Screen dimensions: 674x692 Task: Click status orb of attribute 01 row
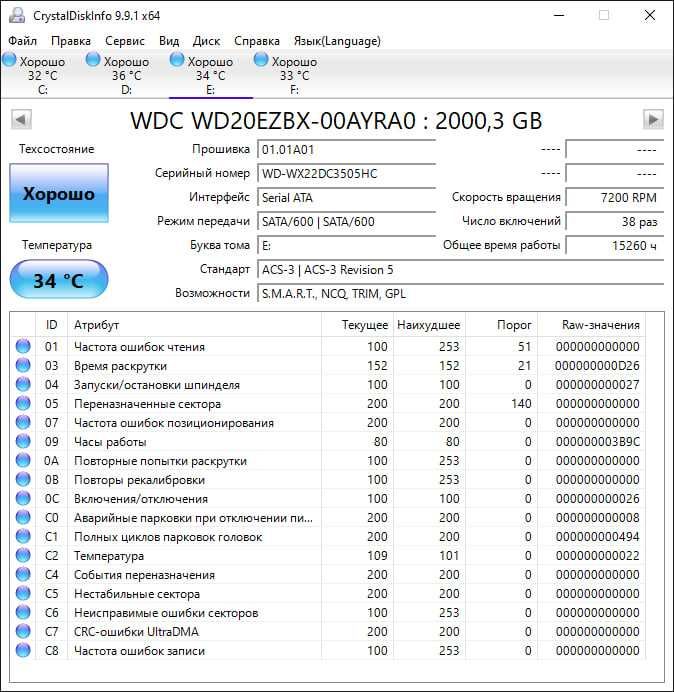point(23,346)
